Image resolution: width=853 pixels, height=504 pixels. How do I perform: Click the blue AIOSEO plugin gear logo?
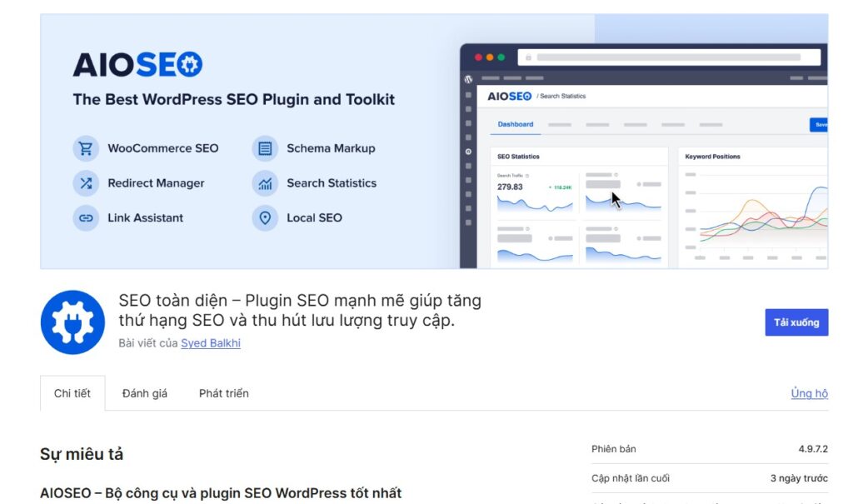click(72, 322)
